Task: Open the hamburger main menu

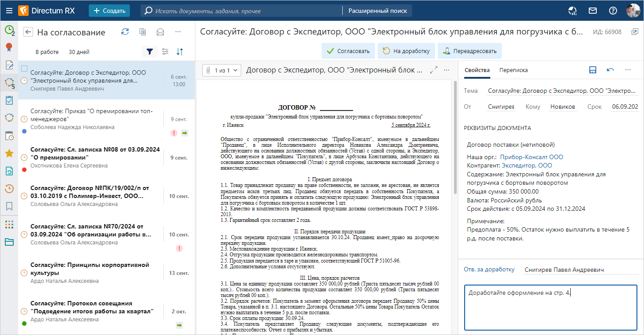Action: [9, 11]
